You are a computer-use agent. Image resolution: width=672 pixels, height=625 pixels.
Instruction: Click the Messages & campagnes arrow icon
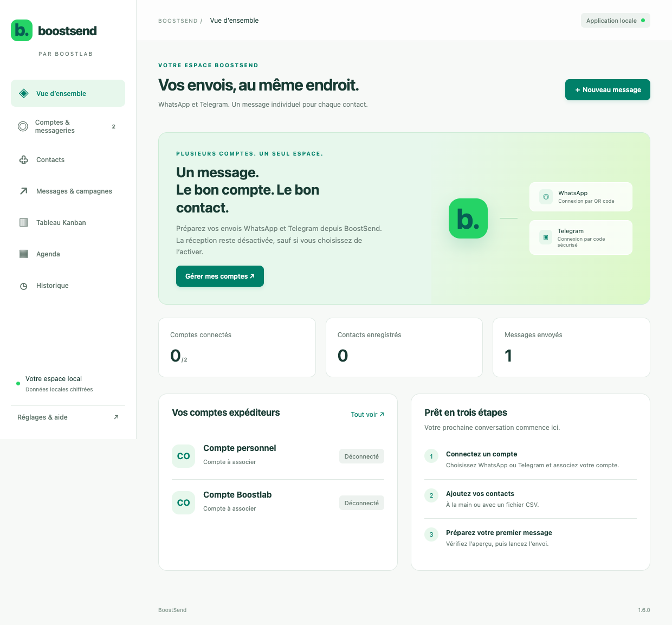tap(24, 191)
